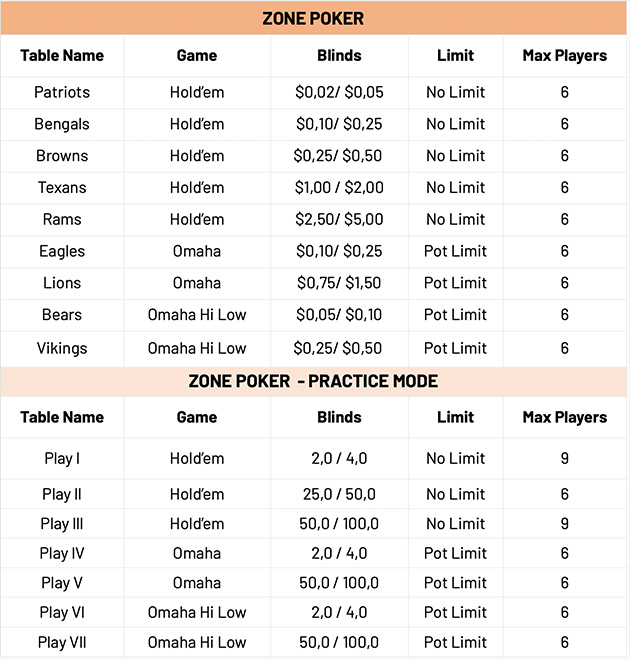The height and width of the screenshot is (659, 630).
Task: Select the $0,05/ $0,10 blinds cell
Action: point(339,315)
